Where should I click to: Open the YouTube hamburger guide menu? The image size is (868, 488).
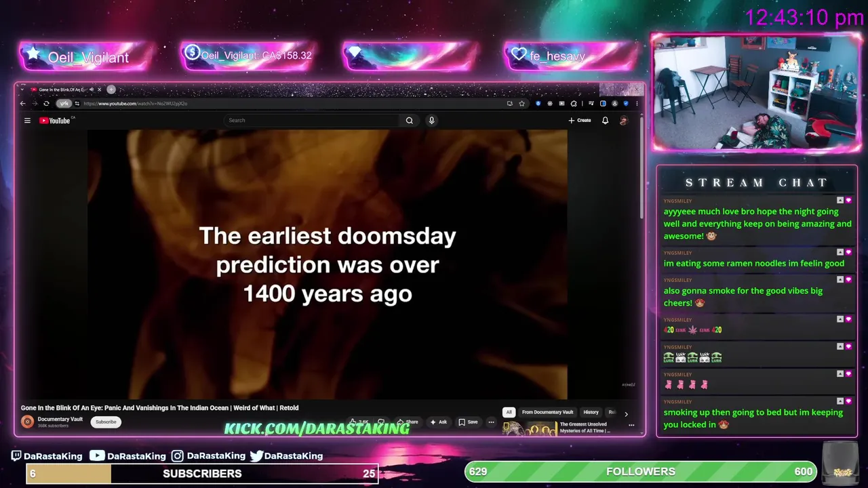[27, 121]
